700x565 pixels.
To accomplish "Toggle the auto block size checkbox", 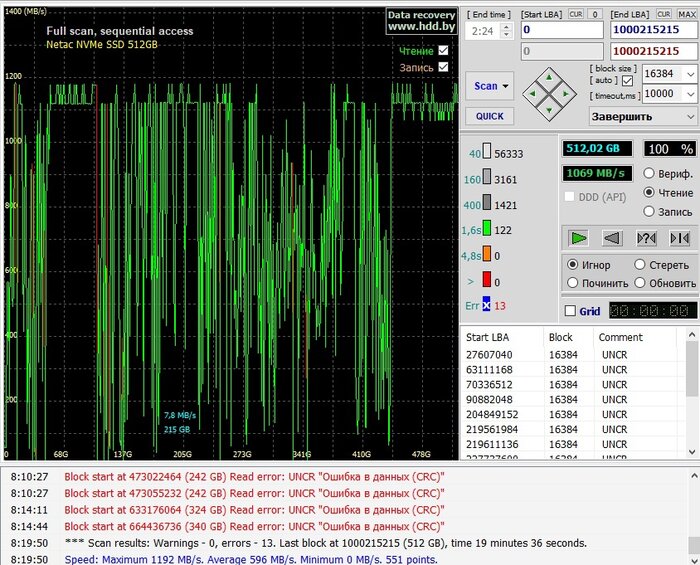I will pyautogui.click(x=627, y=81).
